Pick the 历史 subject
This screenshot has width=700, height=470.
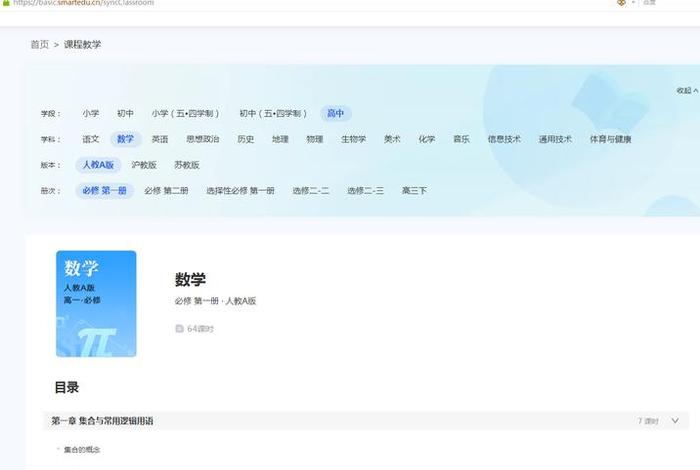coord(246,139)
